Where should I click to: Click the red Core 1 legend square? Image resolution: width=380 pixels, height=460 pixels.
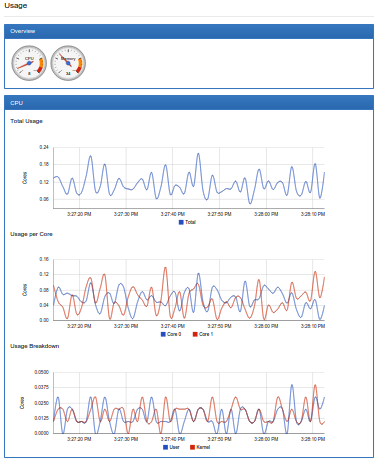(x=195, y=334)
